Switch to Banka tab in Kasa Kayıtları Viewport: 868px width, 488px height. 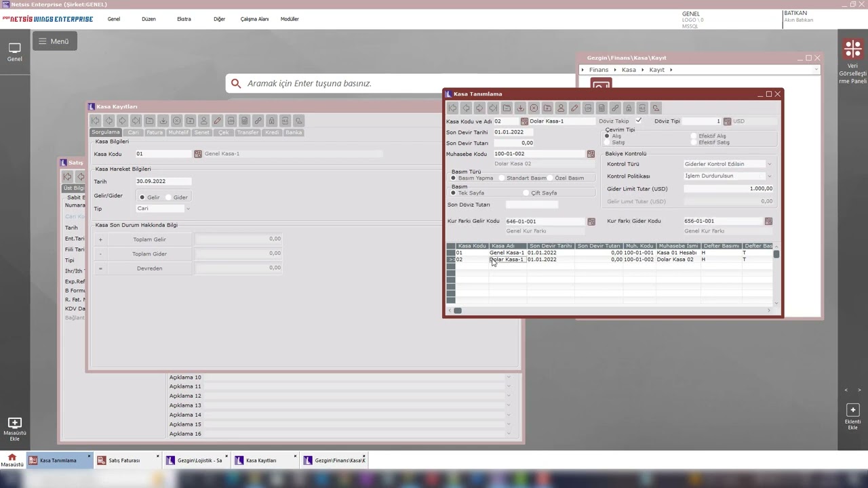tap(294, 132)
